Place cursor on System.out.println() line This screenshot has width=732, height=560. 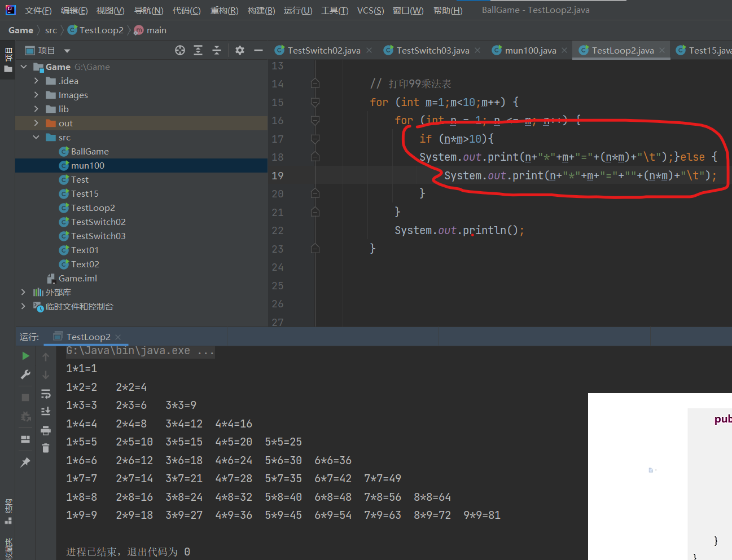click(459, 230)
